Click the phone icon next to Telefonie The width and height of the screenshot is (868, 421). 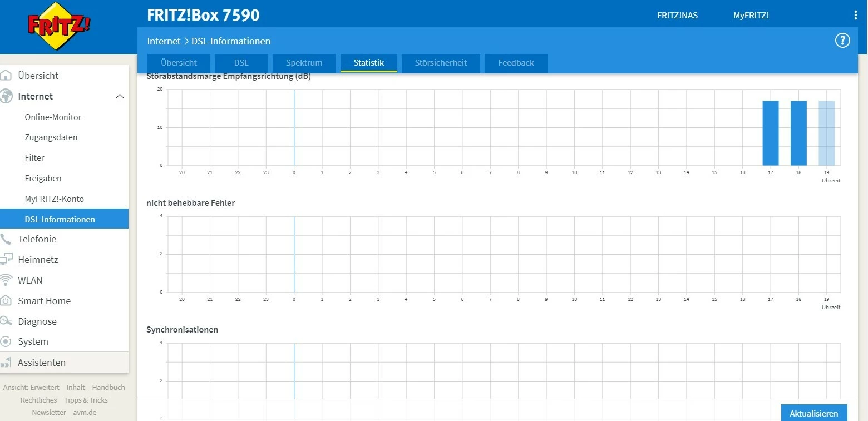(6, 239)
